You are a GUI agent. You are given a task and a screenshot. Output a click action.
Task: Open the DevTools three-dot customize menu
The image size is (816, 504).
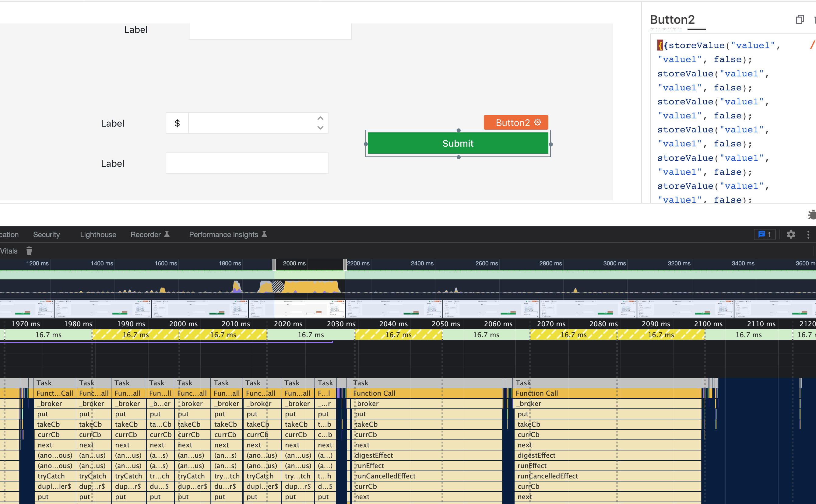(808, 234)
